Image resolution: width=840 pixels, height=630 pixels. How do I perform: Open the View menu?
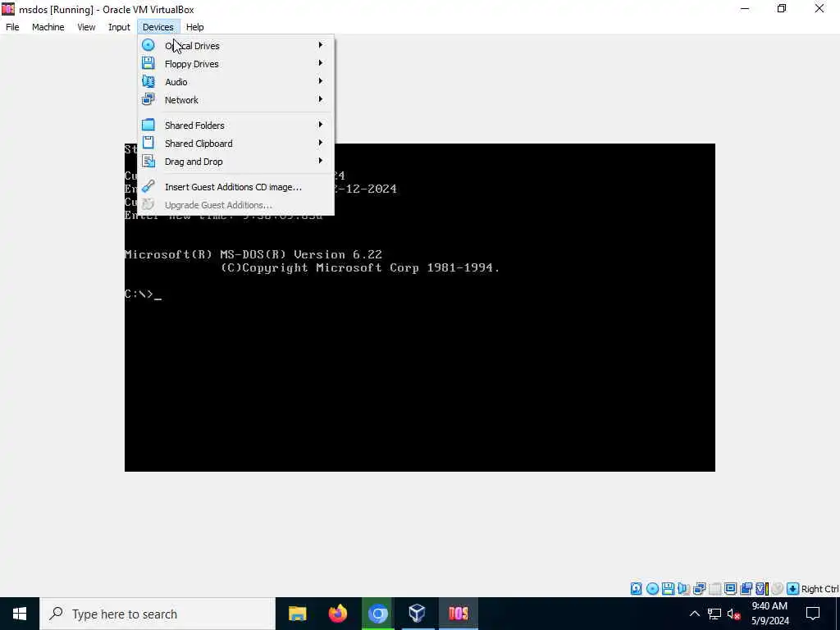click(x=86, y=27)
